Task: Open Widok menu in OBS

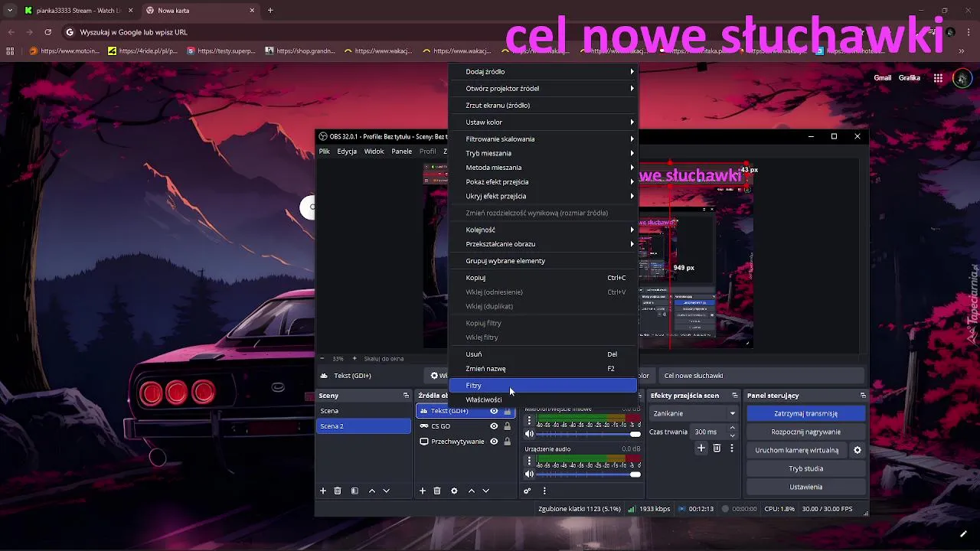Action: pos(374,152)
